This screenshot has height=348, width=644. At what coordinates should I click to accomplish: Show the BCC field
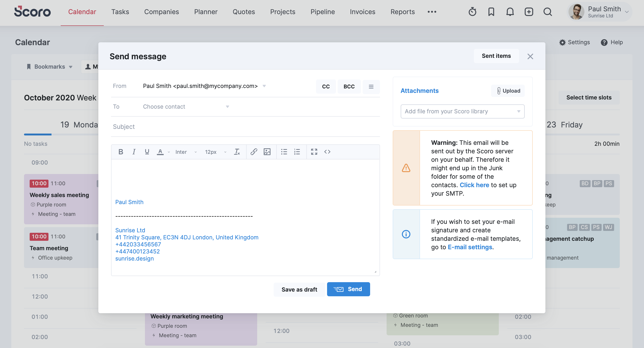(x=349, y=87)
